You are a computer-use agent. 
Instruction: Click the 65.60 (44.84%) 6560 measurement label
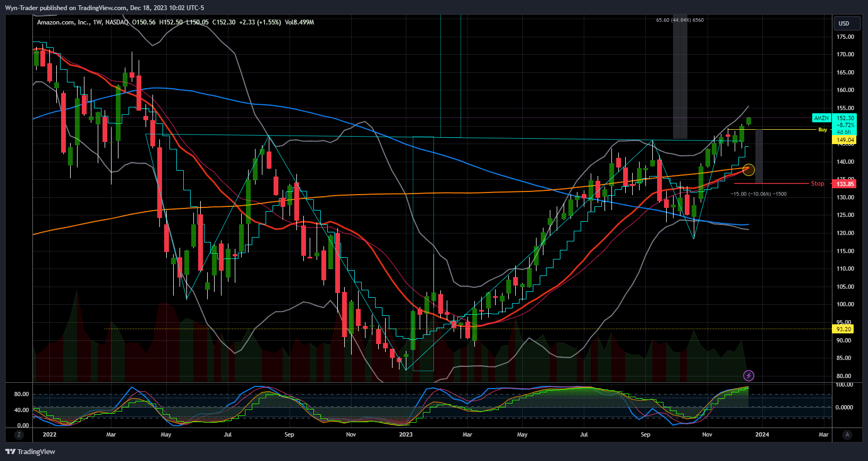click(x=680, y=20)
